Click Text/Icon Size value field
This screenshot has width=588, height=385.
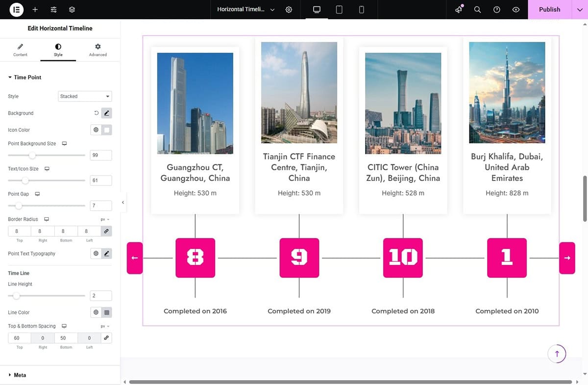coord(101,180)
